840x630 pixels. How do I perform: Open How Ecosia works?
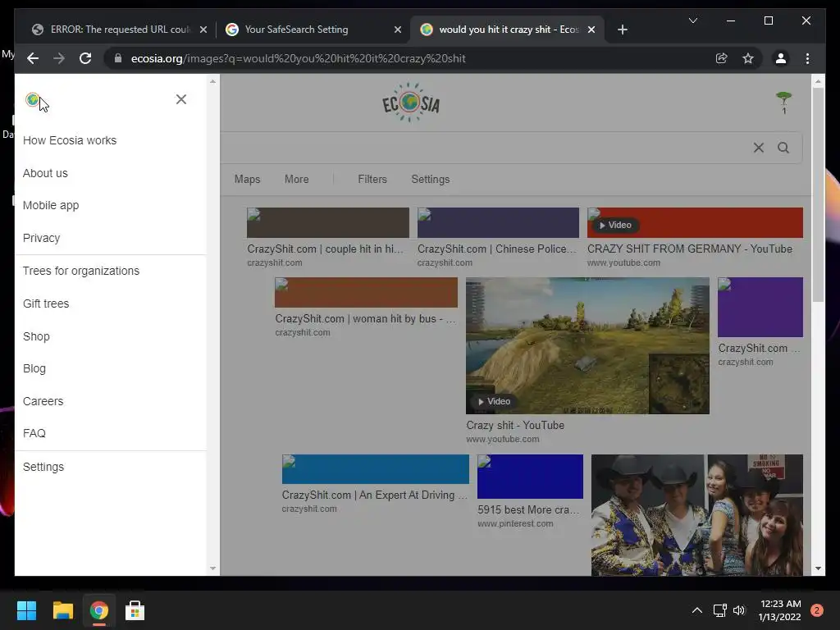pos(70,140)
